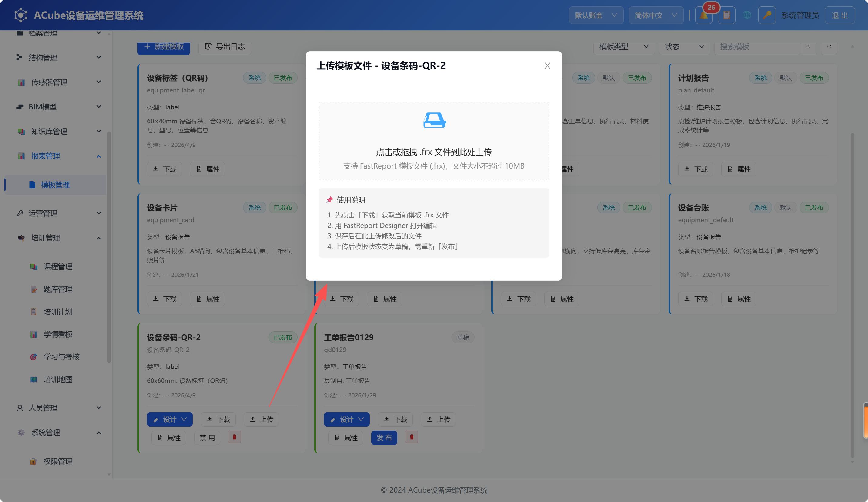868x502 pixels.
Task: Click the notification bell icon
Action: click(703, 15)
